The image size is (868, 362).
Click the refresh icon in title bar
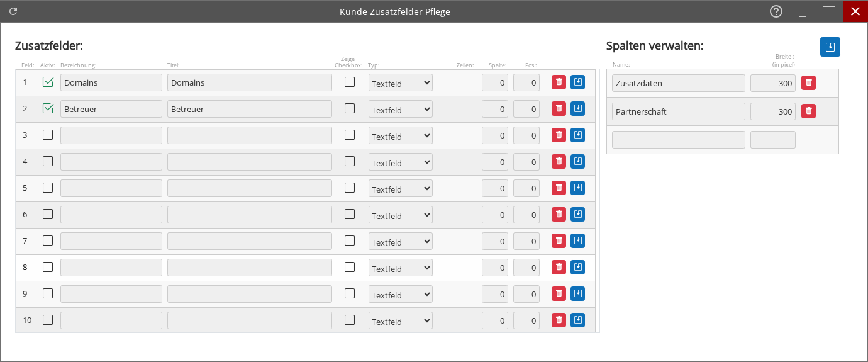13,11
